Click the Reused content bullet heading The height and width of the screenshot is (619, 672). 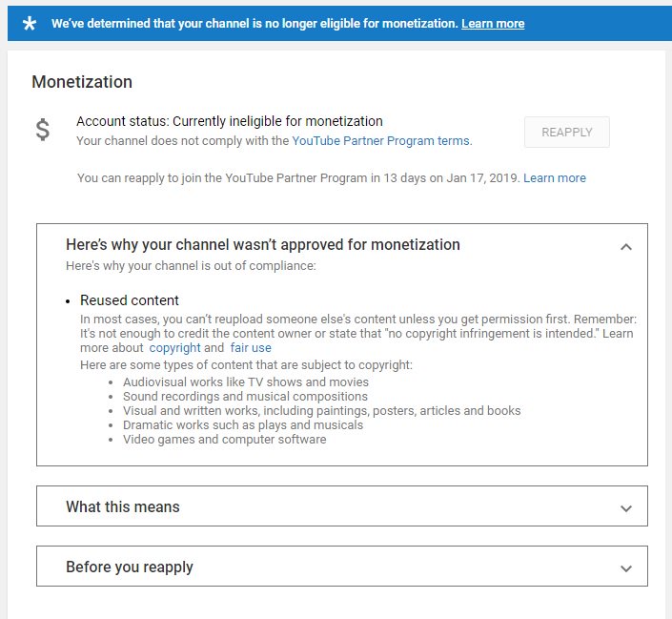click(130, 300)
